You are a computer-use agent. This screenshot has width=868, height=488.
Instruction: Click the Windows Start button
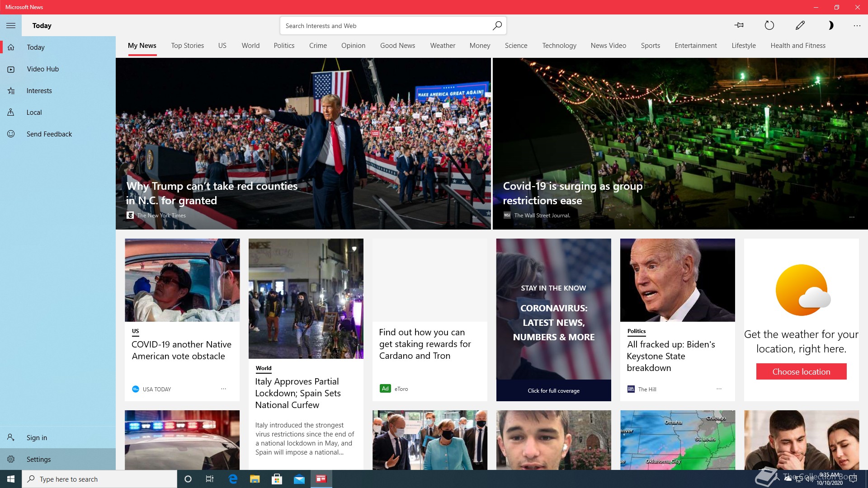(x=11, y=479)
